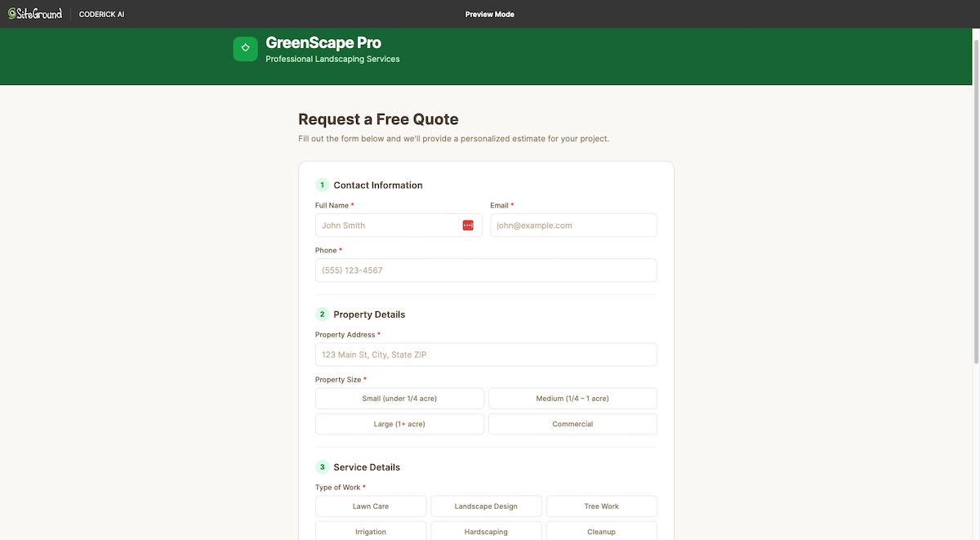Viewport: 980px width, 540px height.
Task: Toggle Cleanup work type
Action: [602, 531]
